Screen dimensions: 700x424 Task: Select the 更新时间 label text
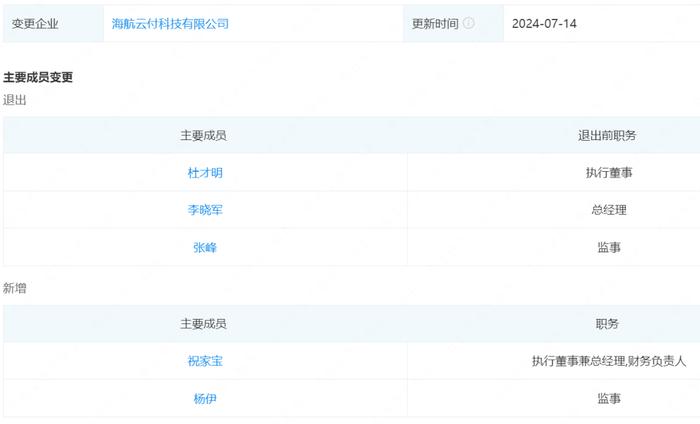[x=435, y=24]
